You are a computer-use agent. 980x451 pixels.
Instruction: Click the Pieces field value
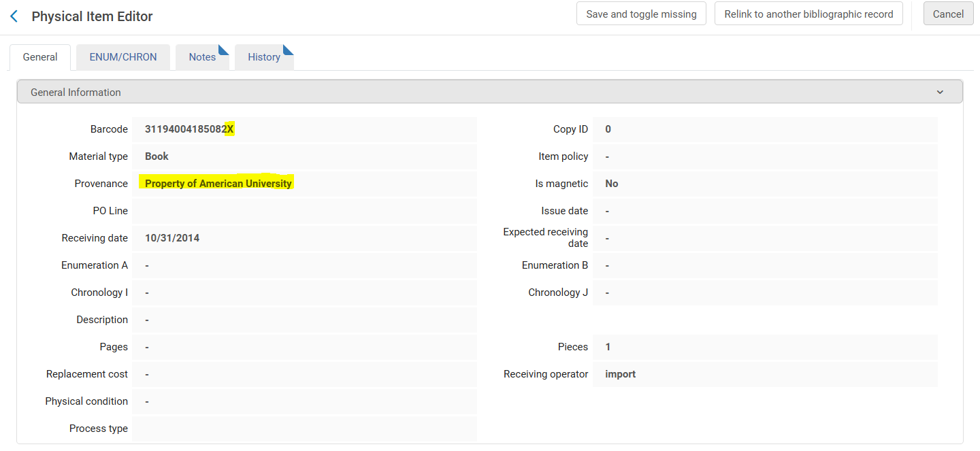(764, 347)
